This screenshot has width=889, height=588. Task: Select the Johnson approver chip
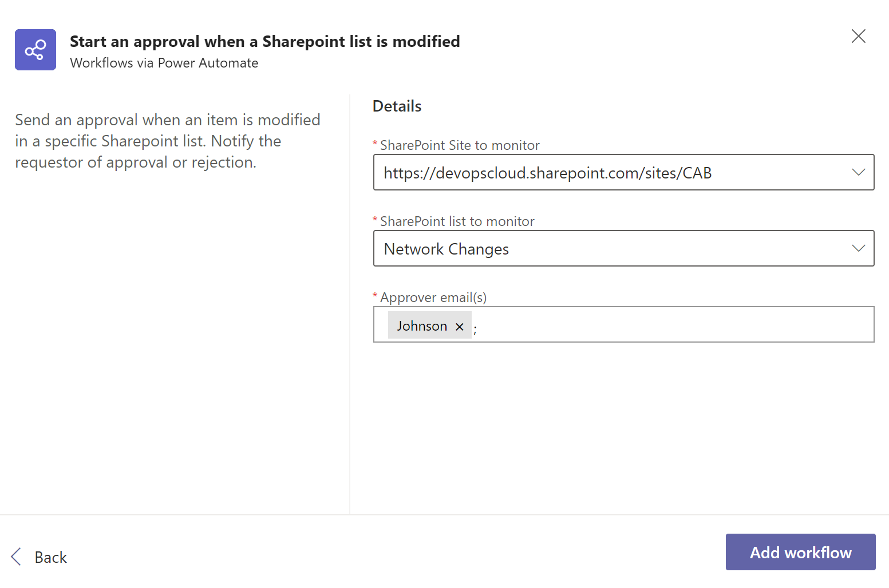(422, 325)
